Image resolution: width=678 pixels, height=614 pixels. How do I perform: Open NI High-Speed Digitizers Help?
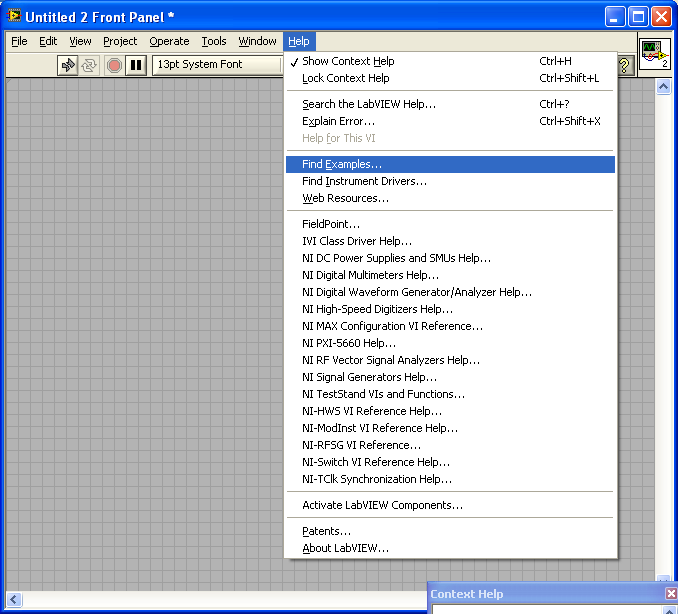pos(450,309)
